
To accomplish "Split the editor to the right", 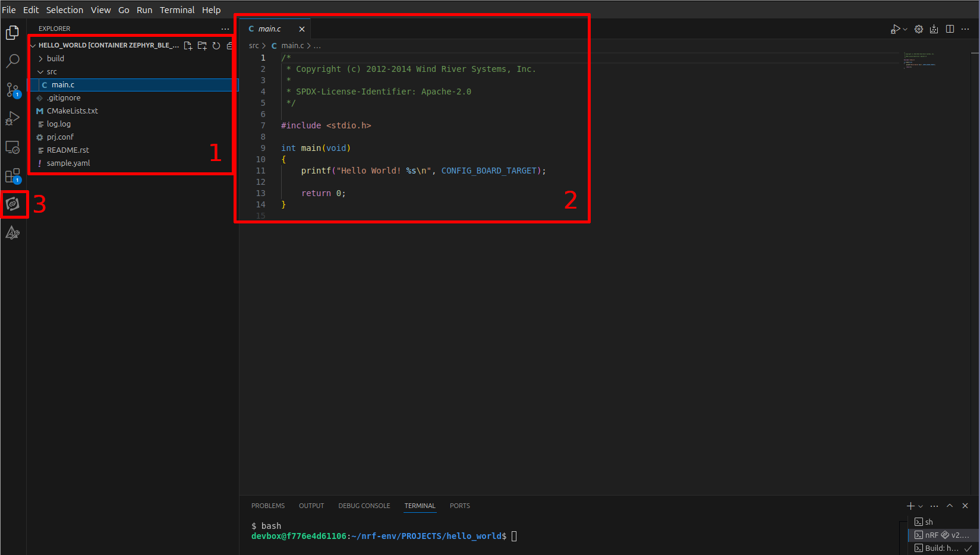I will (950, 29).
